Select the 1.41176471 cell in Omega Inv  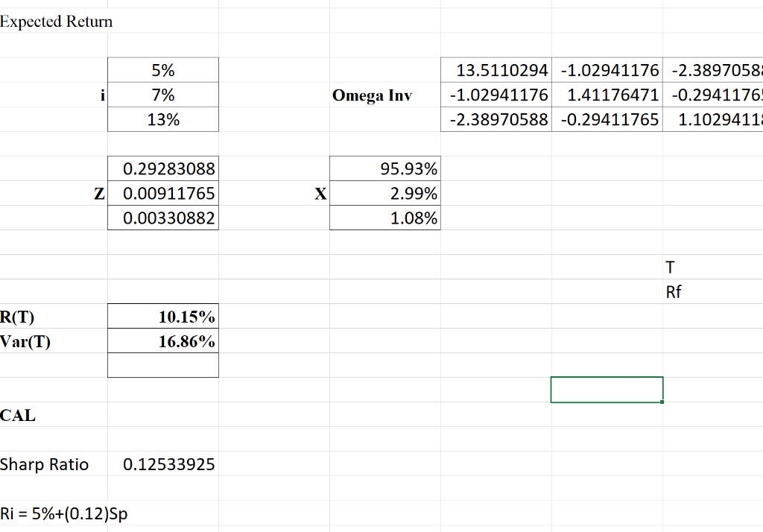605,95
